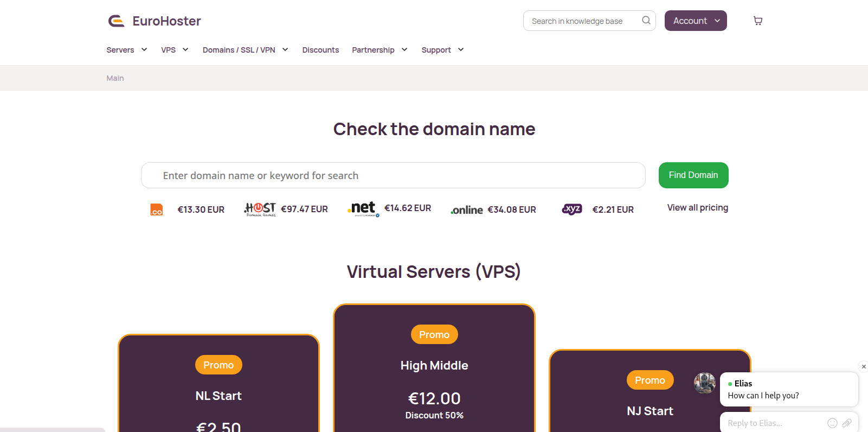Select the .co domain icon

pyautogui.click(x=157, y=210)
